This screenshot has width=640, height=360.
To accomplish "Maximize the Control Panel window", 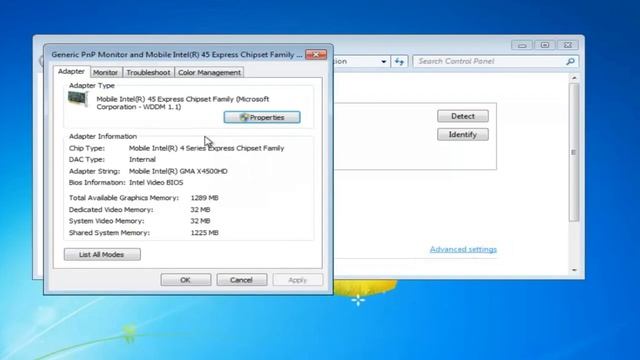I will tap(544, 45).
